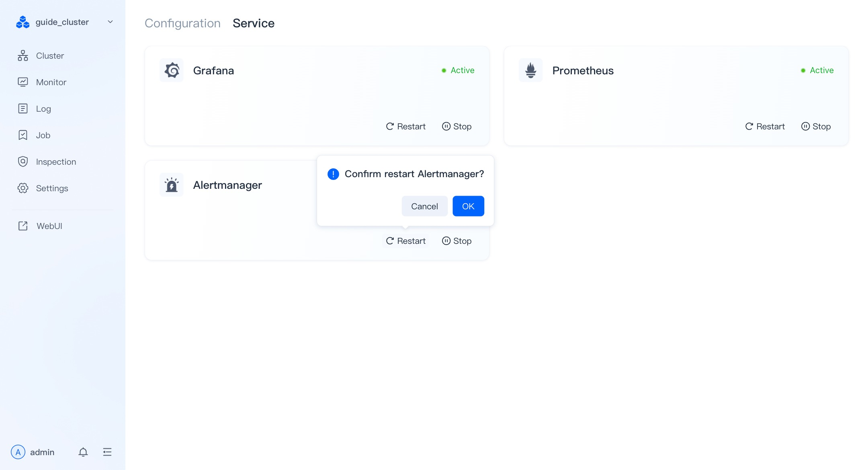This screenshot has height=470, width=868.
Task: Click the Inspection shield icon
Action: click(x=23, y=161)
